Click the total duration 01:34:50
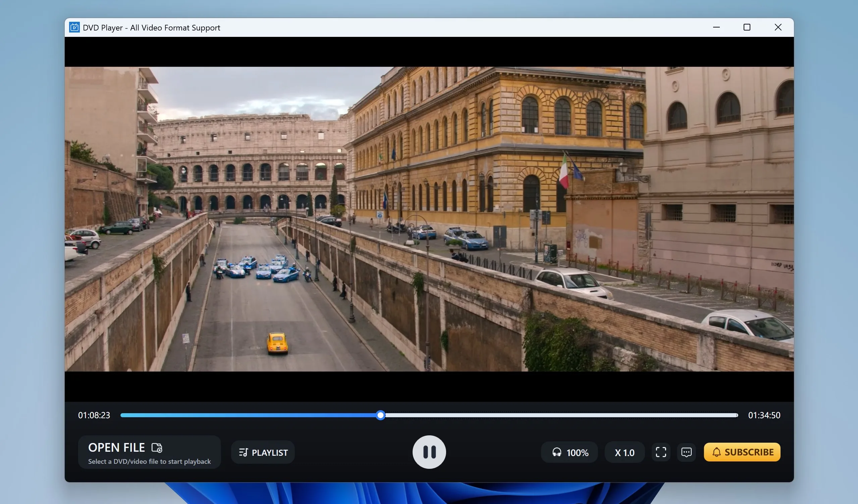The height and width of the screenshot is (504, 858). coord(764,415)
